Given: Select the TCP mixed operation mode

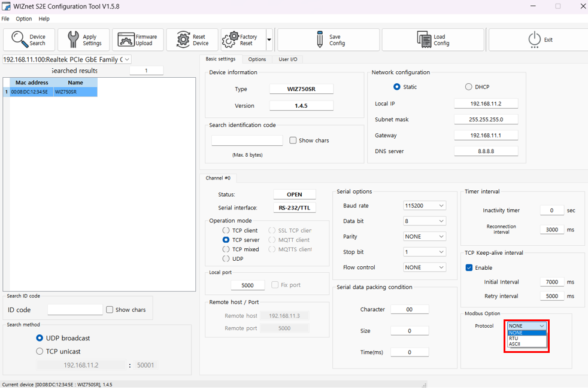Looking at the screenshot, I should coord(226,249).
